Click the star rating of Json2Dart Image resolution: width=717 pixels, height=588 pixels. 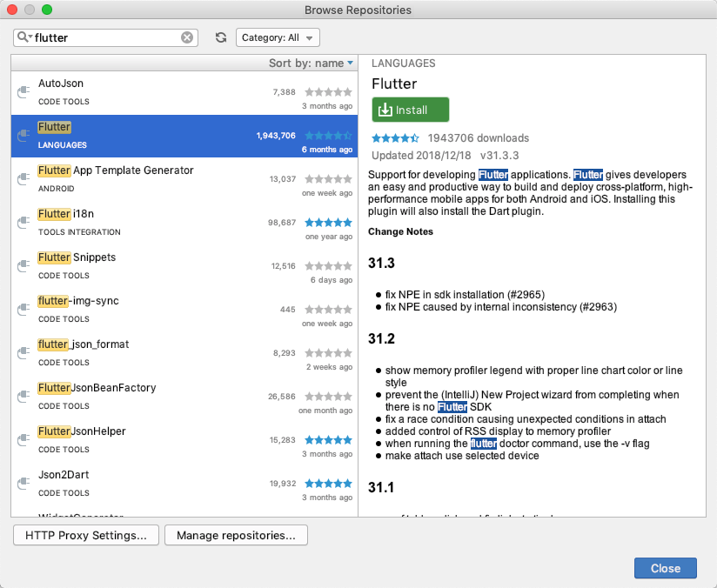point(328,483)
